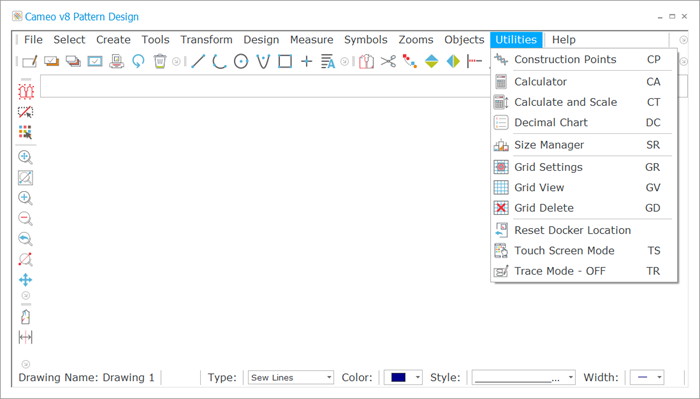Click the colored squares selection icon

[25, 133]
